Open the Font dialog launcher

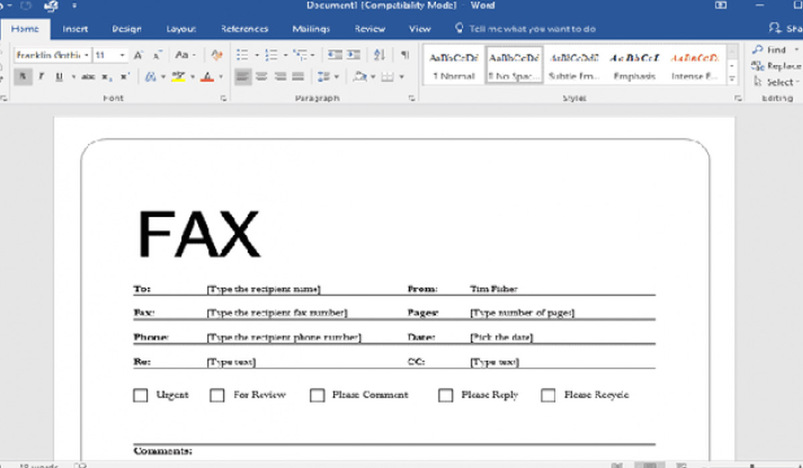pyautogui.click(x=223, y=98)
